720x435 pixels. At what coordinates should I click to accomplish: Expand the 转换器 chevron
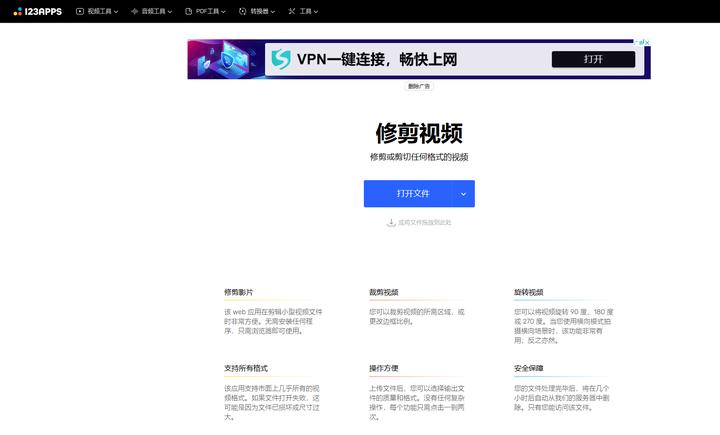coord(273,12)
